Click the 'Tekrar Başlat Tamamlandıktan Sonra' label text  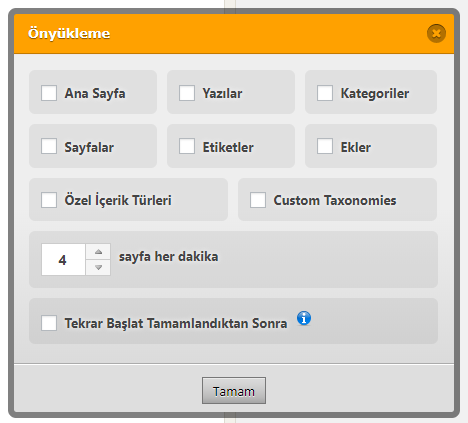point(176,323)
